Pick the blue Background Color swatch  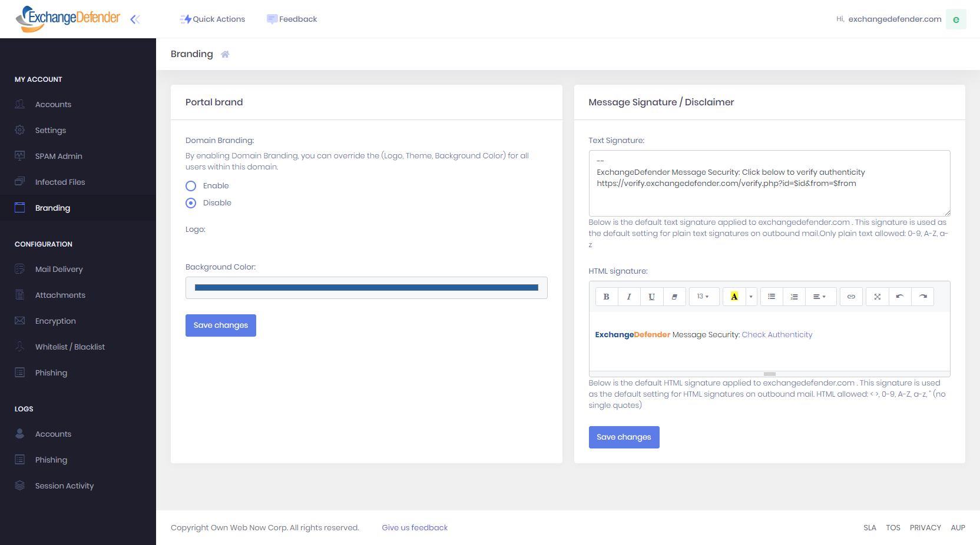pos(366,288)
